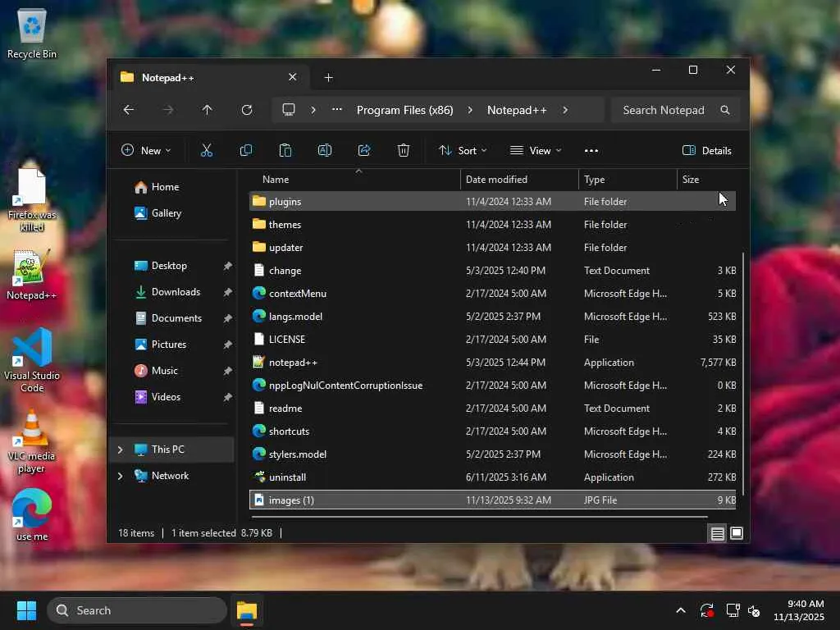
Task: Select Recycle Bin on desktop
Action: click(32, 33)
